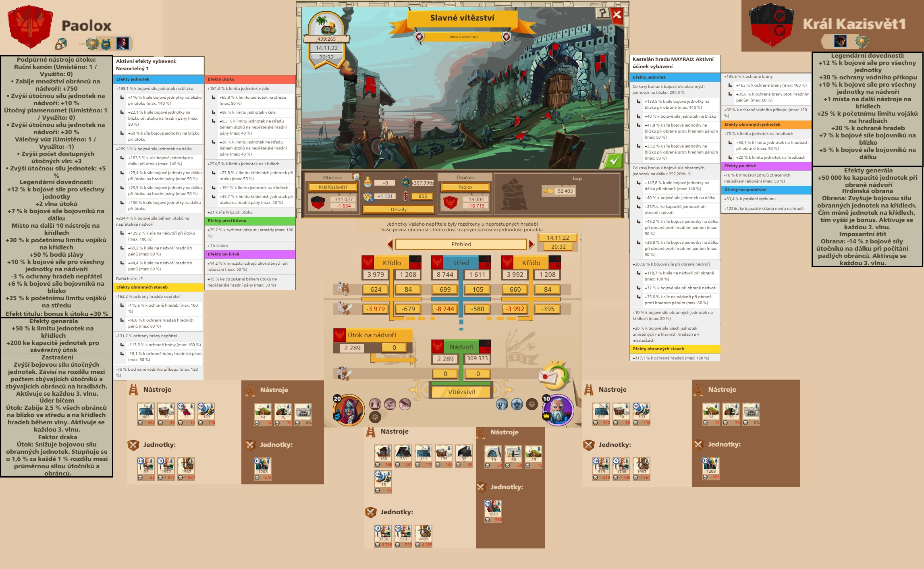The height and width of the screenshot is (569, 924).
Task: Click the Paolox attacker name button
Action: [x=465, y=187]
